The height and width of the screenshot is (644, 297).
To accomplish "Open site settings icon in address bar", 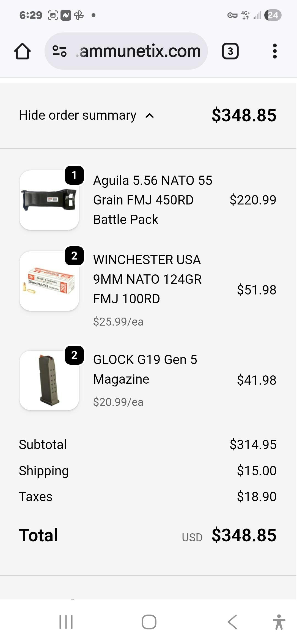I will click(x=59, y=51).
